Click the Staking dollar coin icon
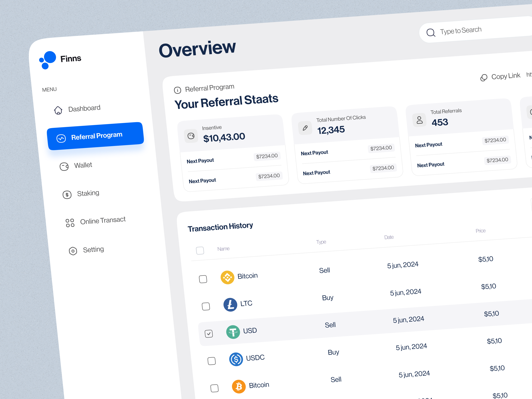Screen dimensions: 532x399 tap(67, 195)
